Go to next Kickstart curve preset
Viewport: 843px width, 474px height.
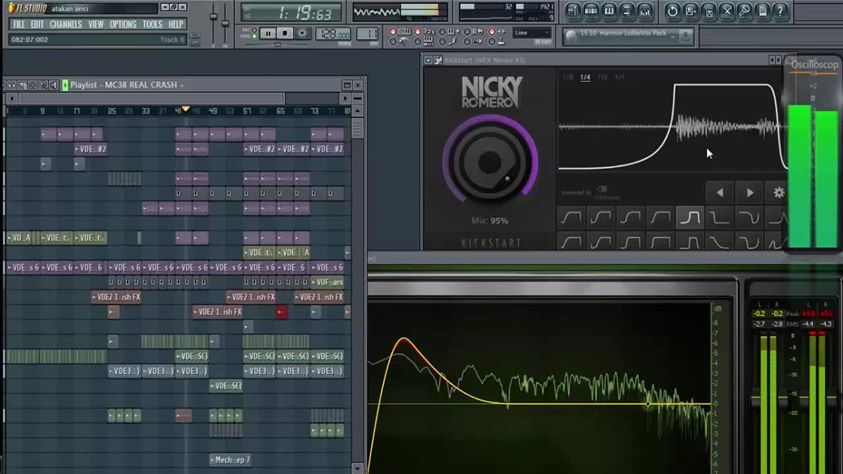tap(750, 192)
